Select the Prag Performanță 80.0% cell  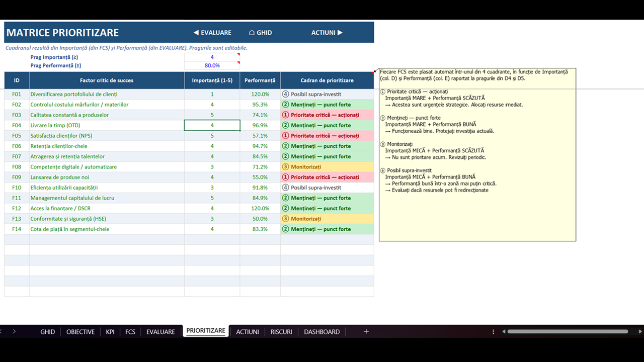pos(212,65)
